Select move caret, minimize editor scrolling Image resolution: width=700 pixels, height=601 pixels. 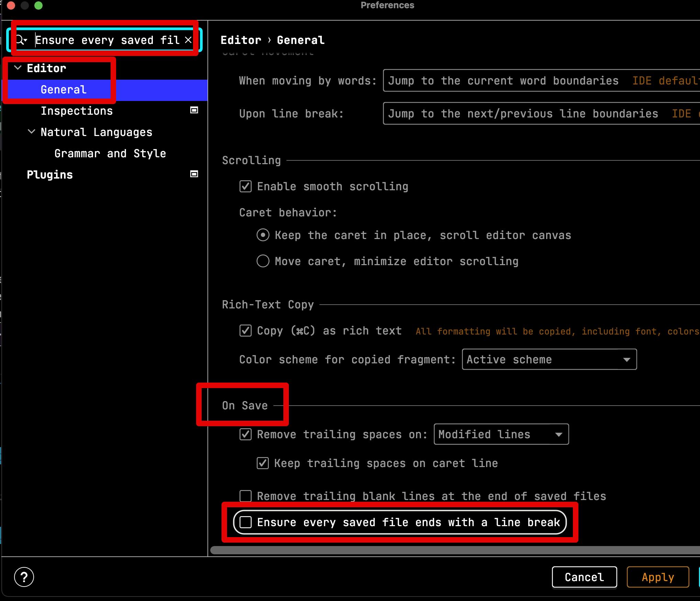click(x=263, y=261)
